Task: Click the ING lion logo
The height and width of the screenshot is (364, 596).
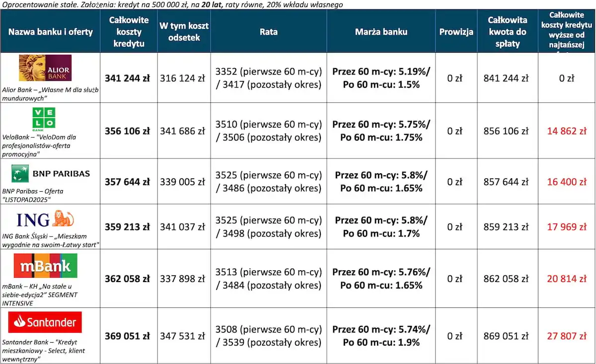Action: pyautogui.click(x=45, y=219)
